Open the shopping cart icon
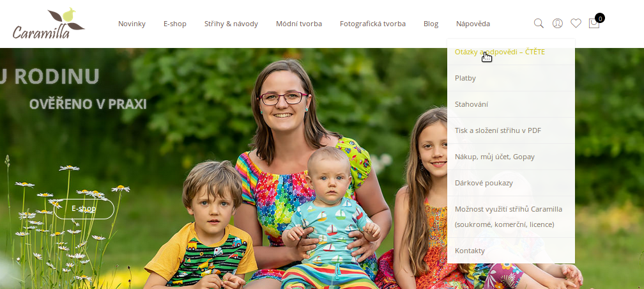This screenshot has width=644, height=289. tap(594, 24)
